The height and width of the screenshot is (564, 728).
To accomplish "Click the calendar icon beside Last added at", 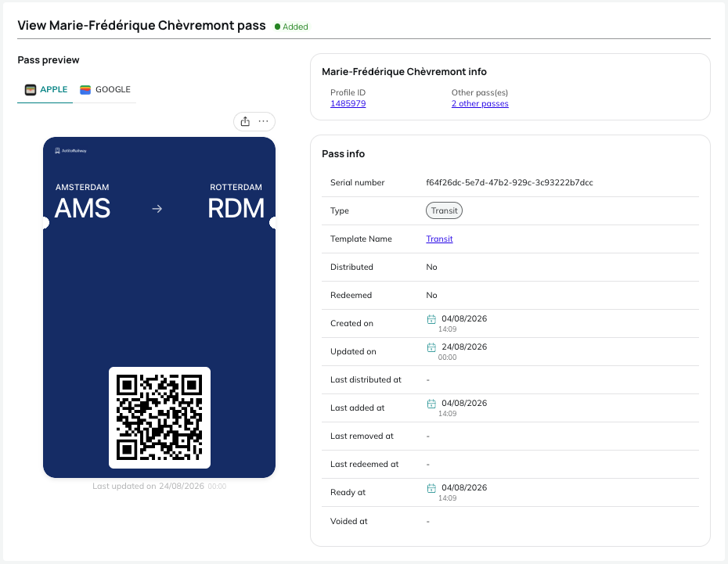I will click(x=431, y=404).
